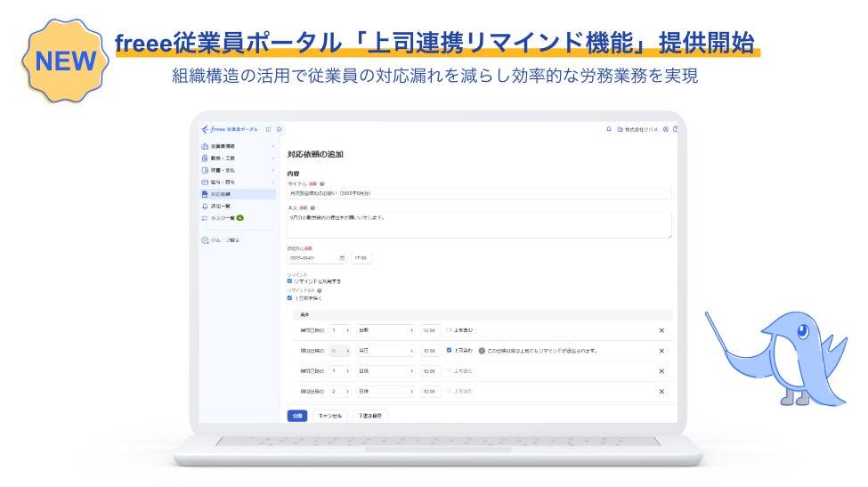
Task: Click the bell icon beside 通知一覧
Action: [x=205, y=206]
